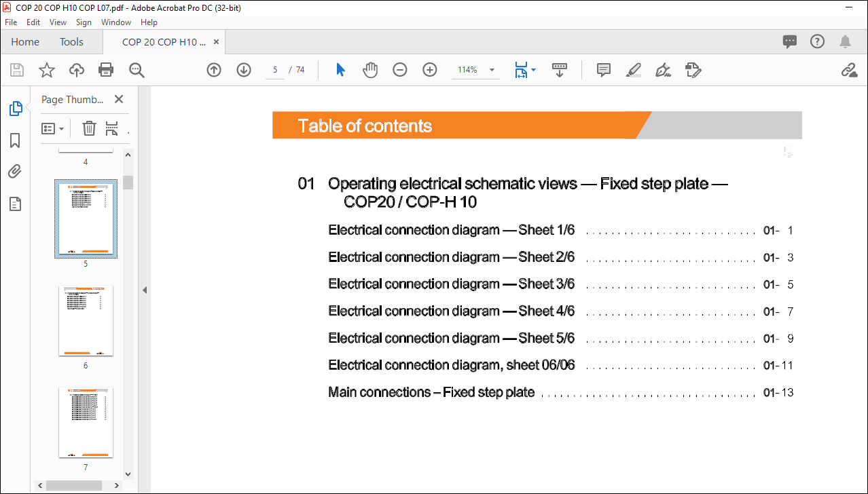Print the document with printer icon
This screenshot has width=868, height=494.
(106, 70)
